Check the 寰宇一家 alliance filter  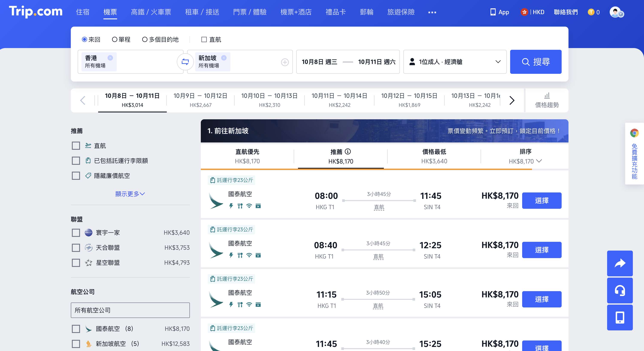tap(76, 233)
